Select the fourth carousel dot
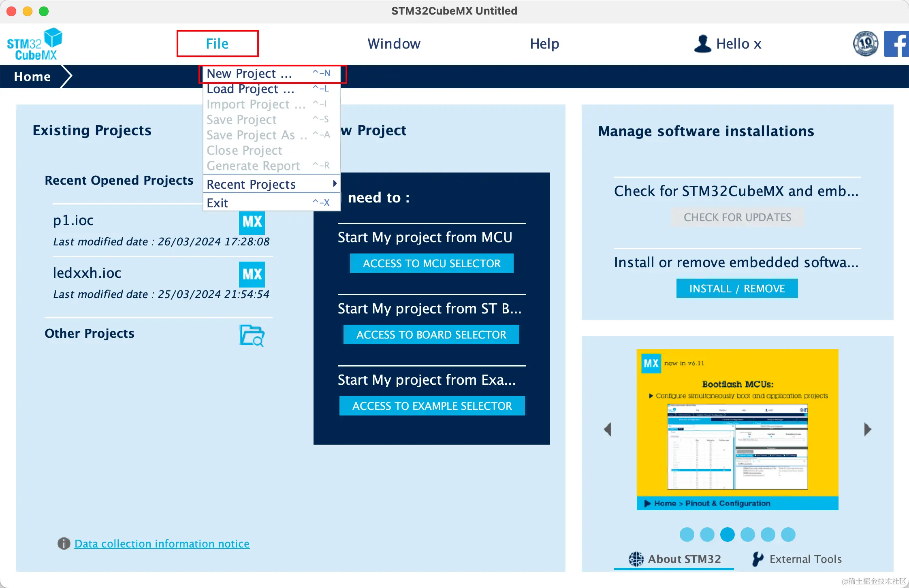 (x=748, y=535)
